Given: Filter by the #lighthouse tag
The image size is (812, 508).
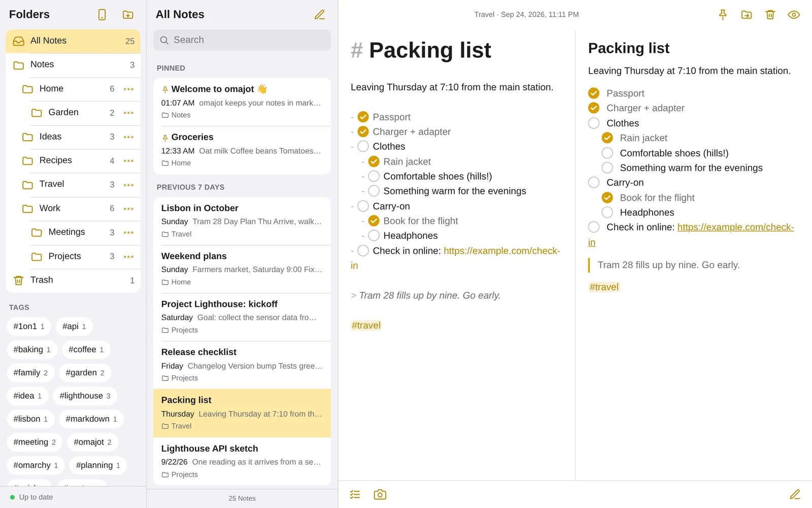Looking at the screenshot, I should (x=85, y=396).
